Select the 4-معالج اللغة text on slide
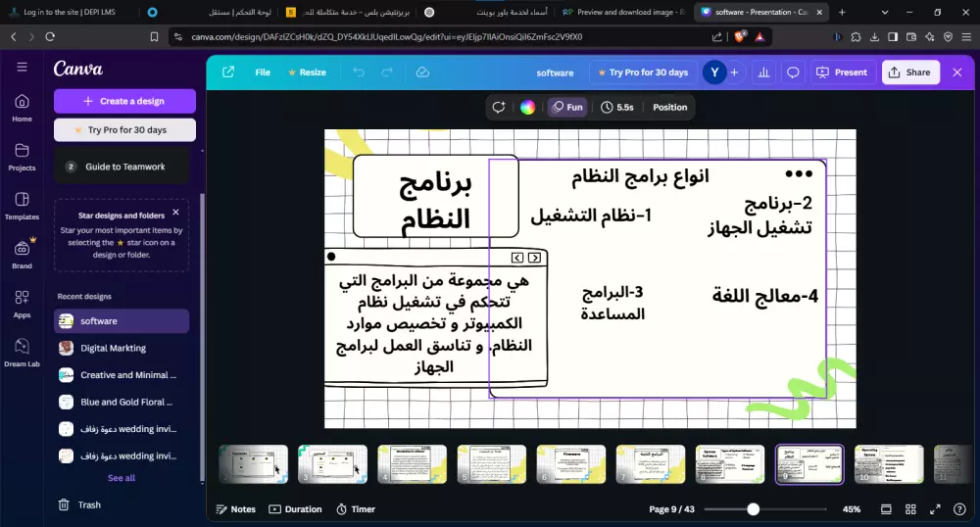 [765, 296]
